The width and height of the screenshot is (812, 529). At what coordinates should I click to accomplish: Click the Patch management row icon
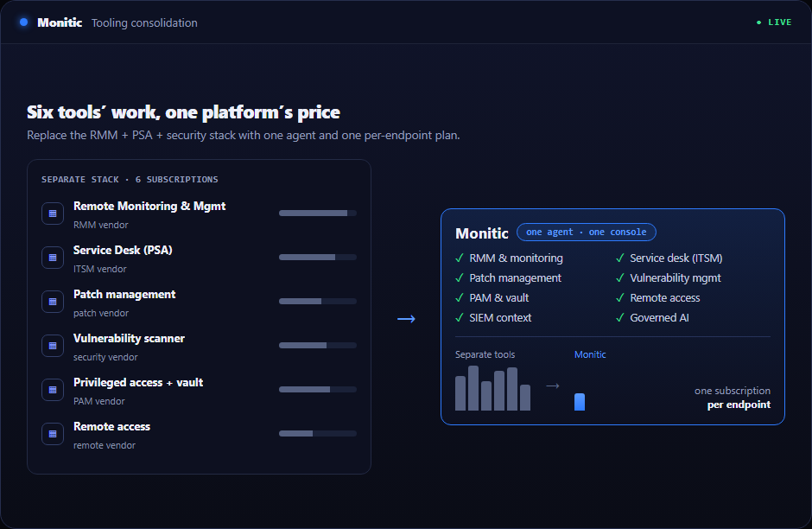coord(53,302)
